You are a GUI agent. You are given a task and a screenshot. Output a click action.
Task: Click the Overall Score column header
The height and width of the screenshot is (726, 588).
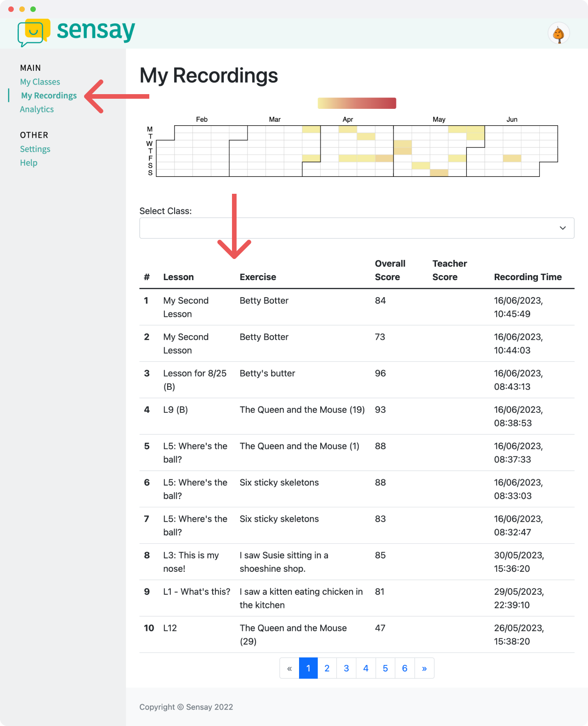[x=390, y=270]
